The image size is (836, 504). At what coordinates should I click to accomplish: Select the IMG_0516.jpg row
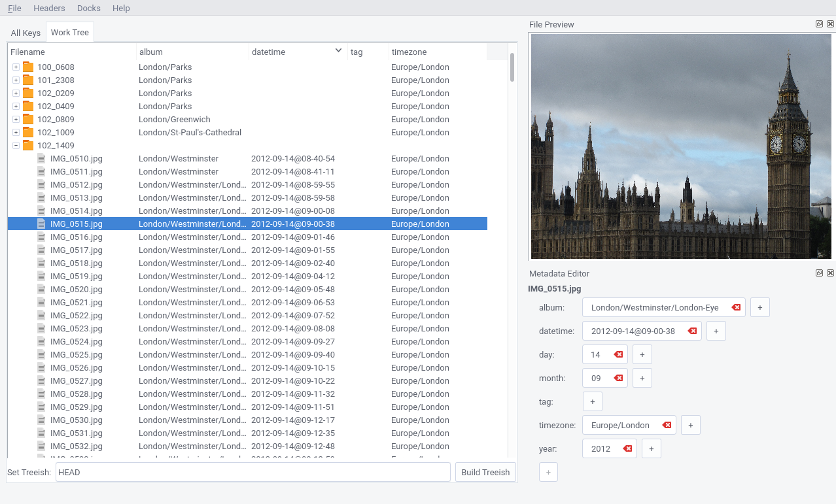tap(247, 237)
